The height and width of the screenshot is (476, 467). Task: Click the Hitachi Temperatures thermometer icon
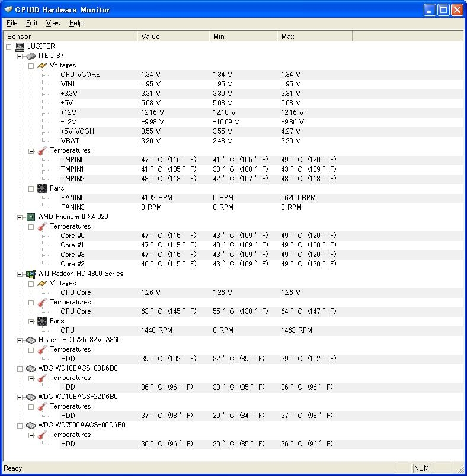(x=42, y=350)
